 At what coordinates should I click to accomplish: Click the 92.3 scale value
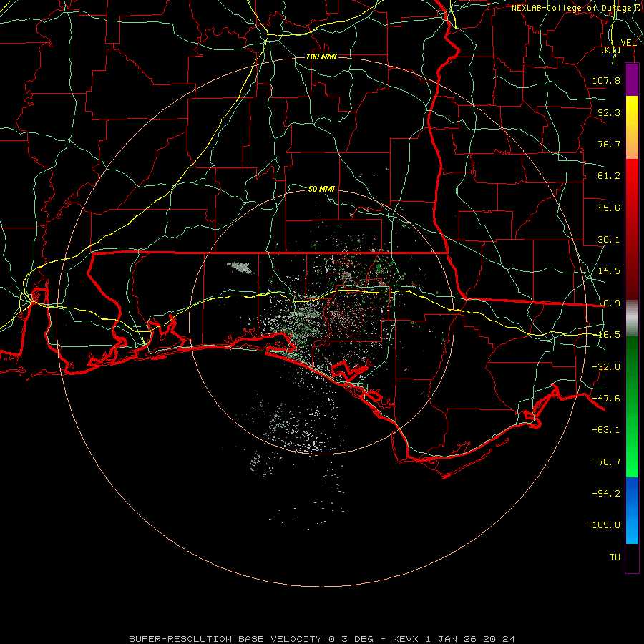(609, 112)
